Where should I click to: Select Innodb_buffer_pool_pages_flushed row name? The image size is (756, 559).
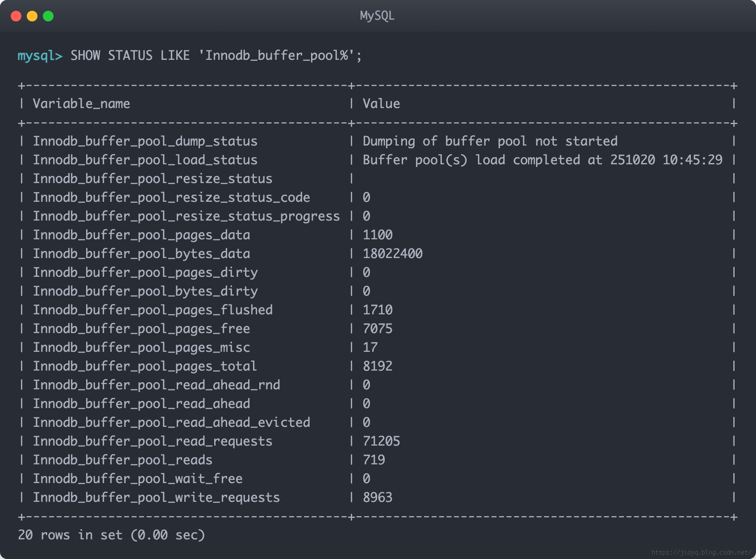click(153, 310)
